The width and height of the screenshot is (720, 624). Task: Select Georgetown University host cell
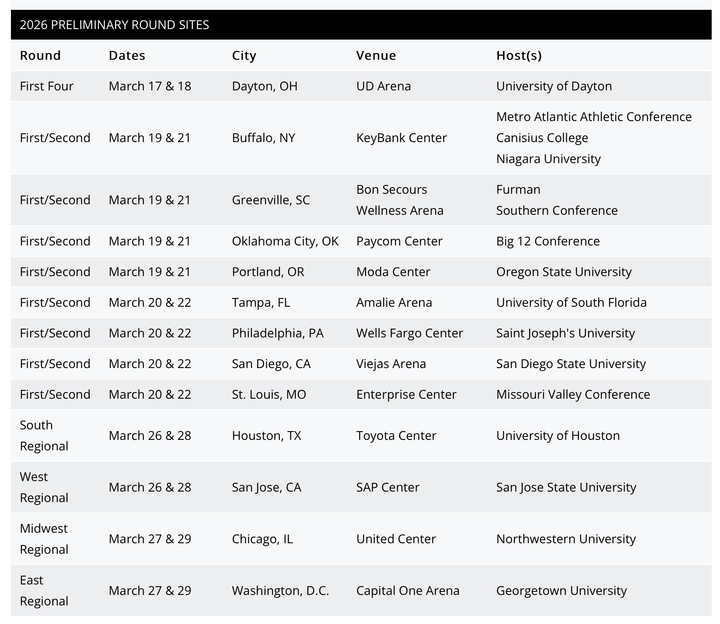[561, 590]
